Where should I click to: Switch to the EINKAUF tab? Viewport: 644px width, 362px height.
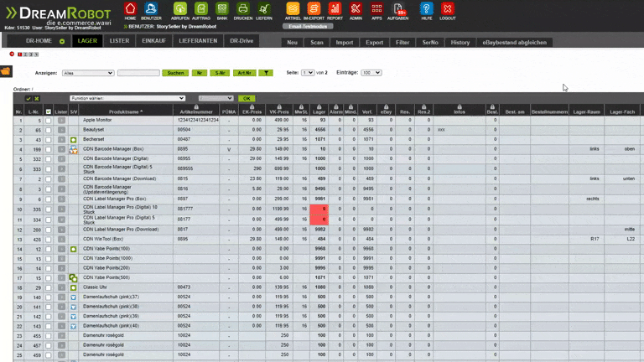pyautogui.click(x=154, y=41)
